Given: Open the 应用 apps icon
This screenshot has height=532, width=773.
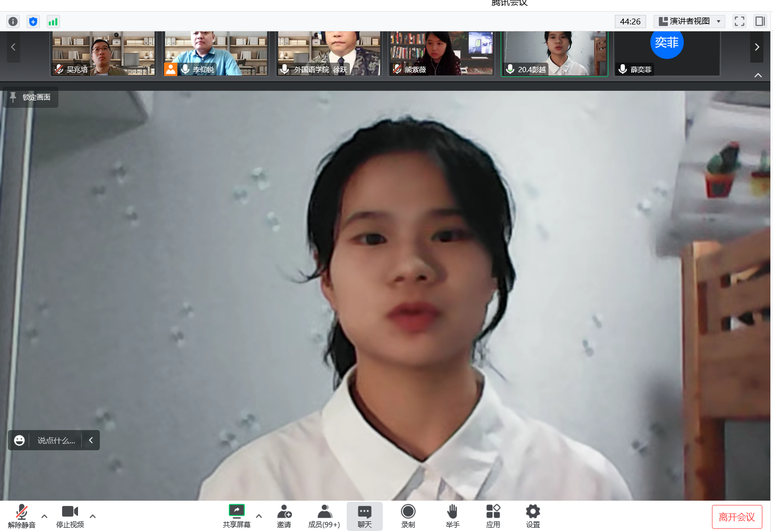Looking at the screenshot, I should pyautogui.click(x=493, y=516).
